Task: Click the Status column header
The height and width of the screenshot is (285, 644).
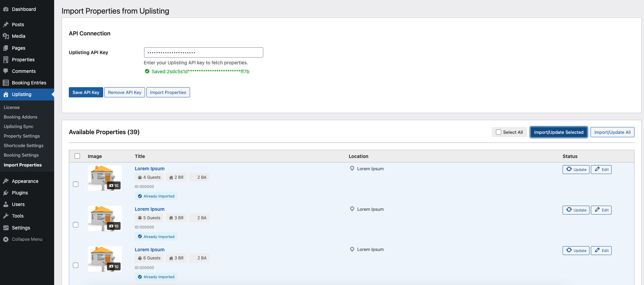Action: click(x=570, y=156)
